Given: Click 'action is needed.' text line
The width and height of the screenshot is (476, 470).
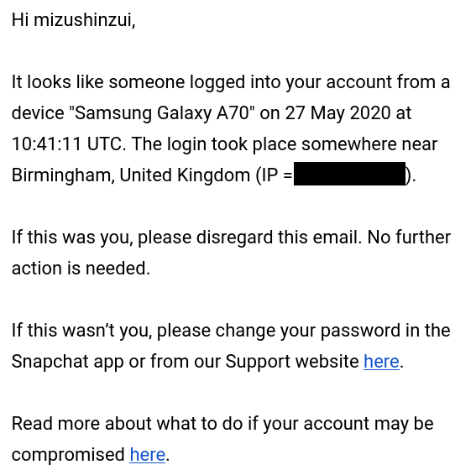Looking at the screenshot, I should [x=81, y=269].
